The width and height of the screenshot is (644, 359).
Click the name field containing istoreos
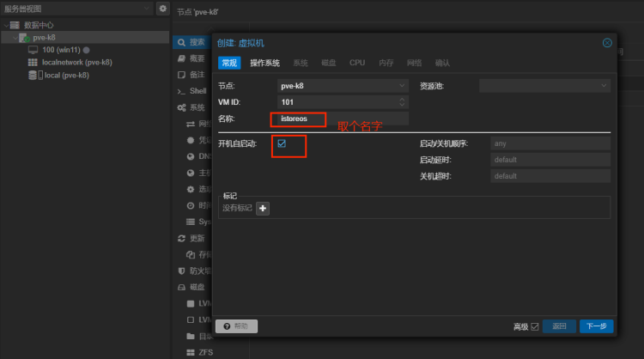point(343,119)
